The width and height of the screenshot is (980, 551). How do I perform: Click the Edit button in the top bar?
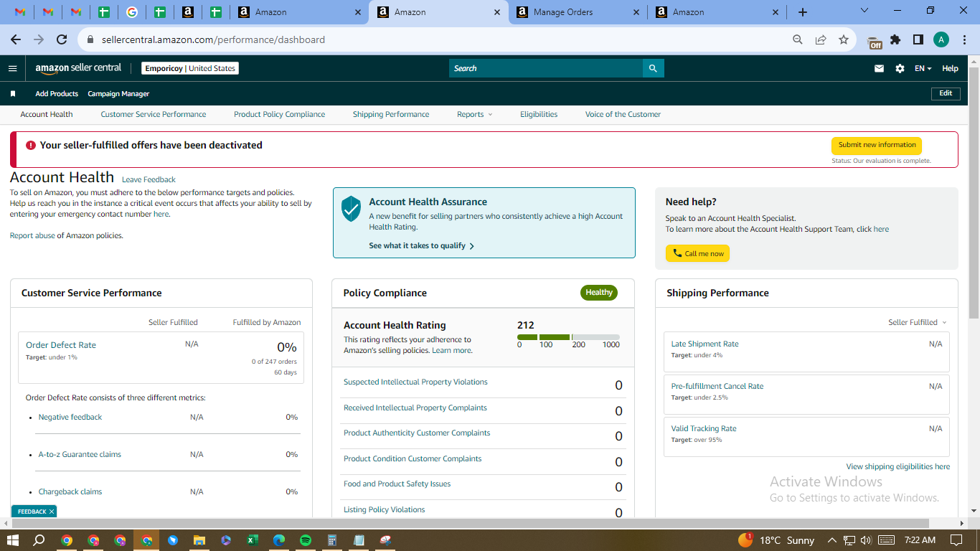tap(946, 93)
